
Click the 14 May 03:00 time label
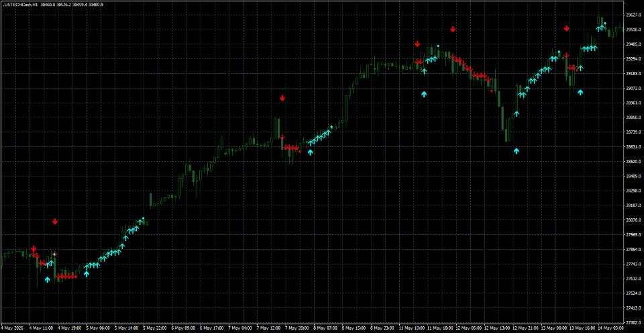tap(610, 328)
